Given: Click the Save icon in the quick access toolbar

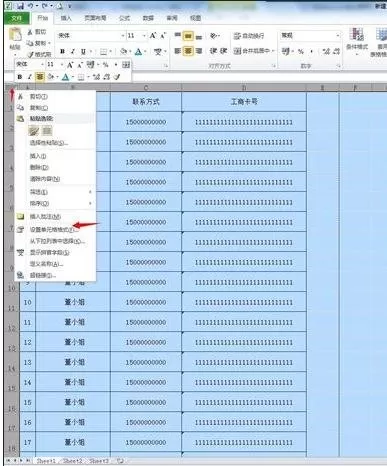Looking at the screenshot, I should [20, 6].
